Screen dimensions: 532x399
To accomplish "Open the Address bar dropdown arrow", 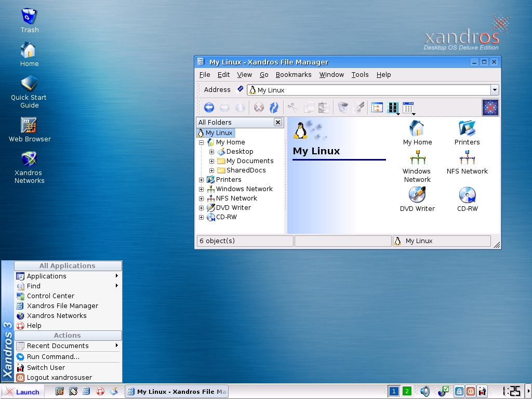I will pos(495,90).
